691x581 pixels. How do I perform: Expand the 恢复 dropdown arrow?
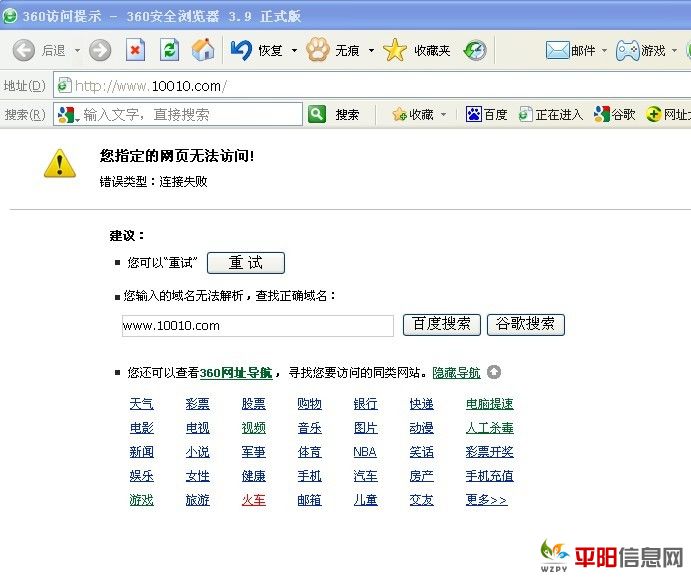pos(294,50)
